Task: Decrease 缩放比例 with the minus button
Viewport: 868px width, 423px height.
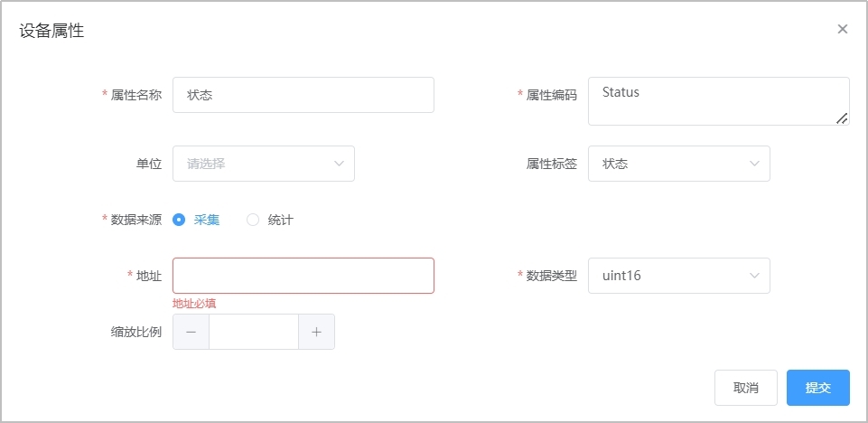Action: coord(191,332)
